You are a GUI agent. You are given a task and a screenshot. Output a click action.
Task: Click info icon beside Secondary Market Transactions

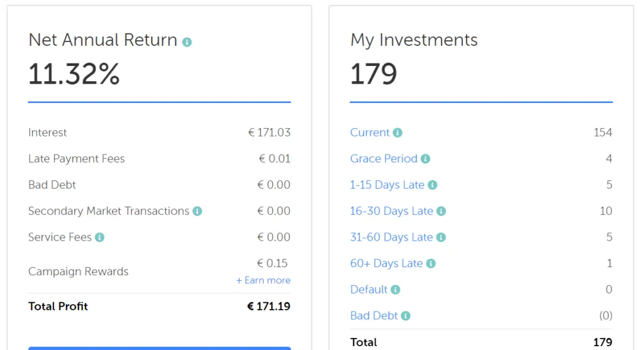click(x=197, y=211)
